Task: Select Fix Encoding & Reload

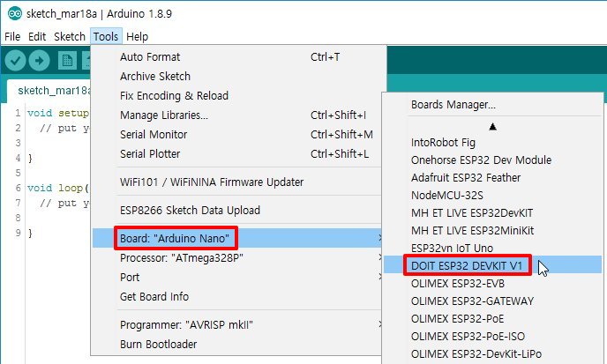Action: coord(238,96)
